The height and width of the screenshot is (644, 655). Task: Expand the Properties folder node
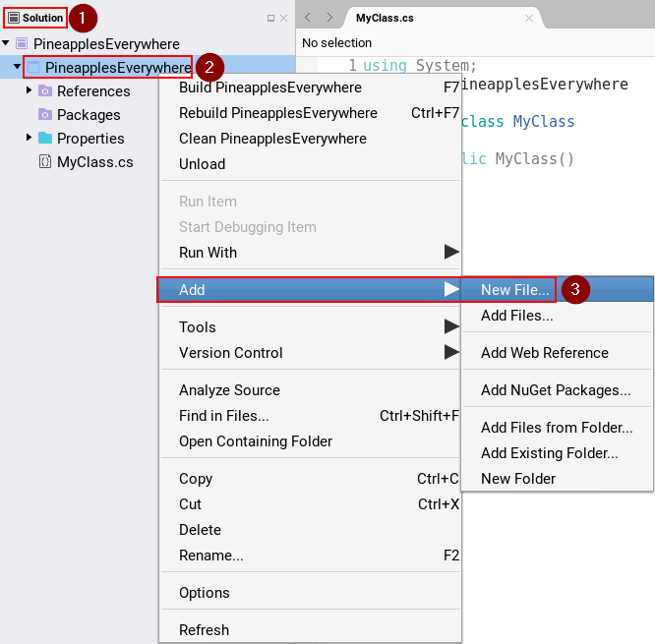tap(30, 138)
